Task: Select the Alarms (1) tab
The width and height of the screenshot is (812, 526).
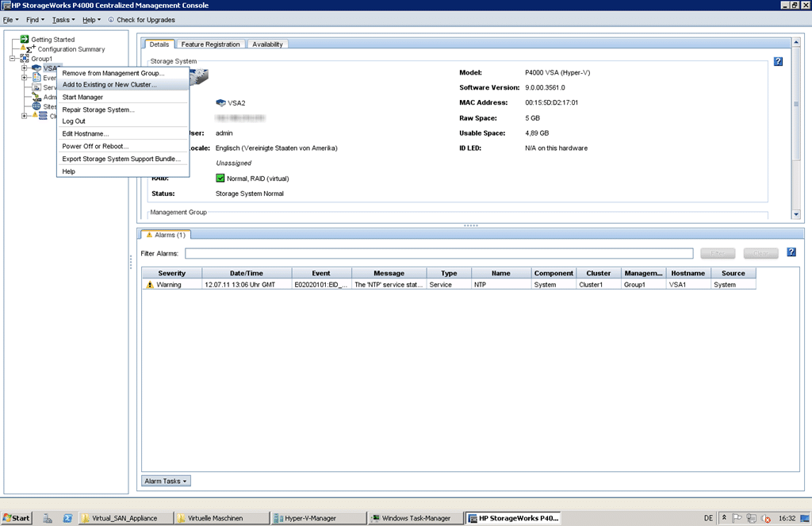Action: 166,235
